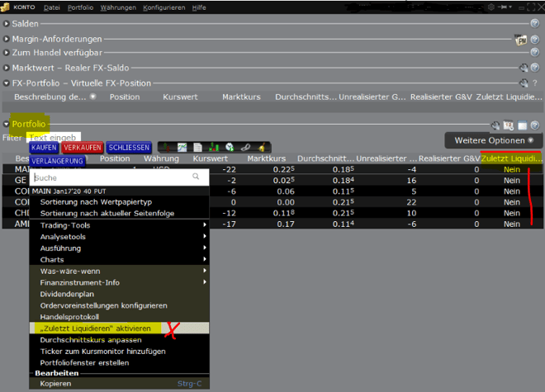This screenshot has height=392, width=545.
Task: Click dropdown arrow next to Beschreibung de... column
Action: 92,97
